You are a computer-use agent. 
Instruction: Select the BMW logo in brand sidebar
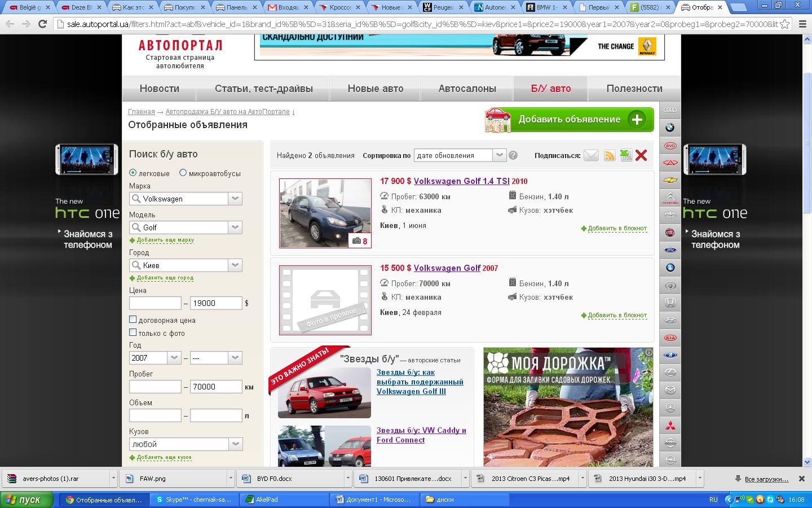point(670,128)
